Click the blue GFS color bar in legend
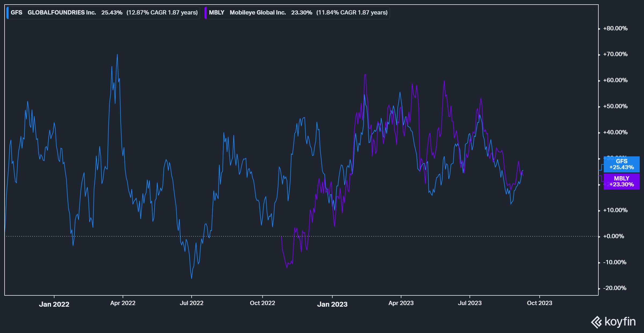Screen dimensions: 644x333 pyautogui.click(x=8, y=13)
